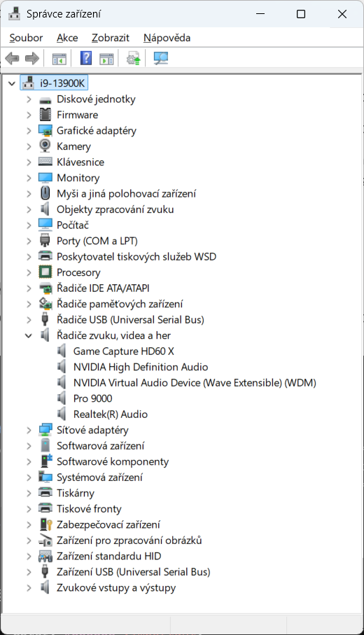Click the update driver toolbar icon
This screenshot has width=364, height=635.
pyautogui.click(x=133, y=59)
